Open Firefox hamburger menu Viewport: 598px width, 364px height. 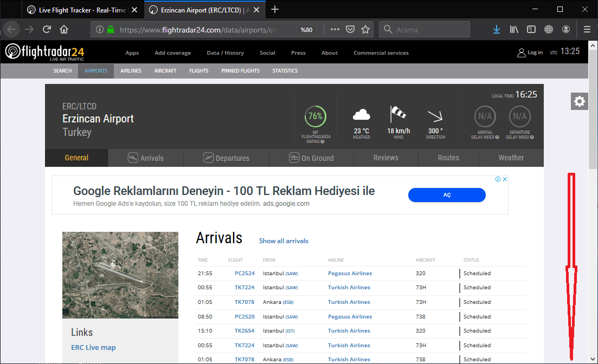point(587,29)
